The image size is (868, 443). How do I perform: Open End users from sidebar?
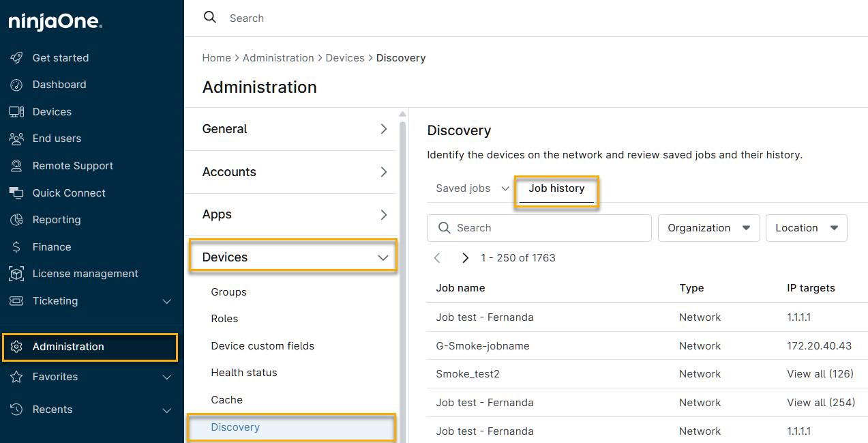click(57, 139)
